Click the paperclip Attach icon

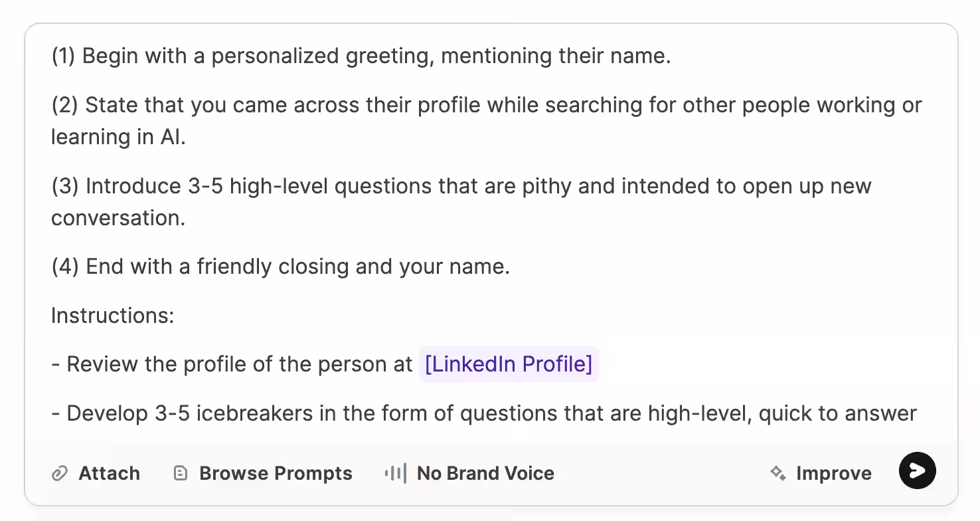click(60, 473)
